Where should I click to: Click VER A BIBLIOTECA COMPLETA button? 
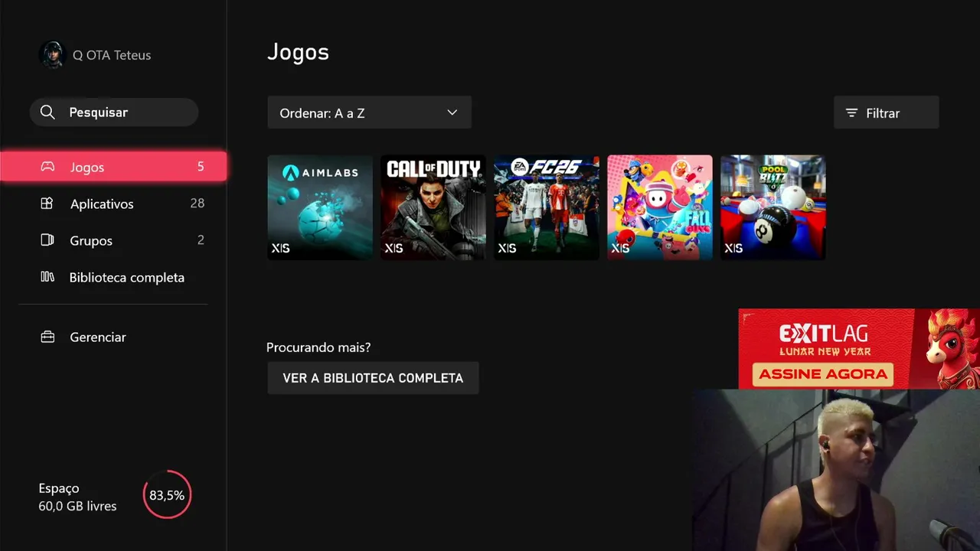(x=373, y=378)
